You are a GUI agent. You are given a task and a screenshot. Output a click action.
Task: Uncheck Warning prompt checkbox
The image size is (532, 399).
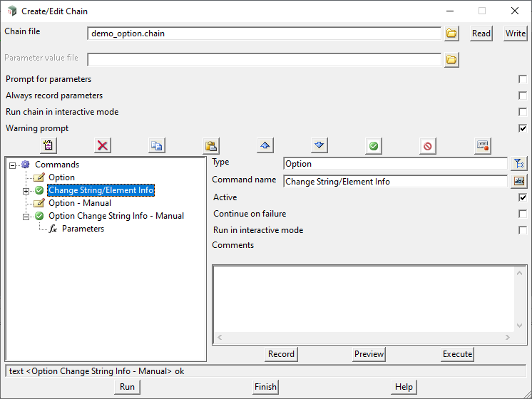(523, 128)
